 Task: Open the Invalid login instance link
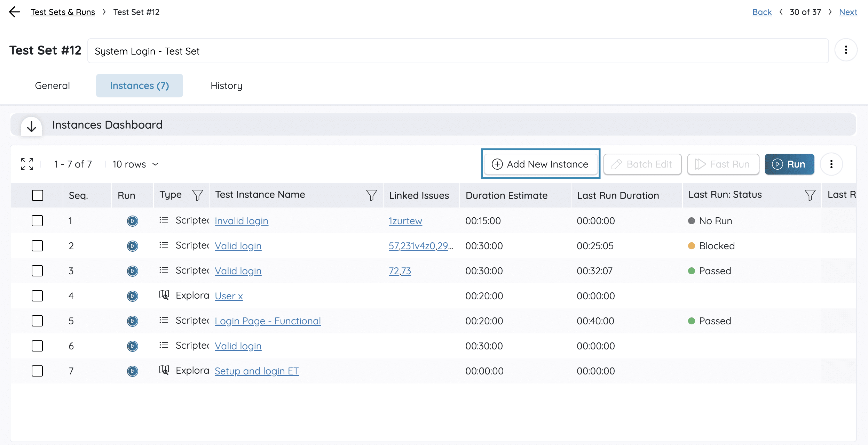(242, 221)
